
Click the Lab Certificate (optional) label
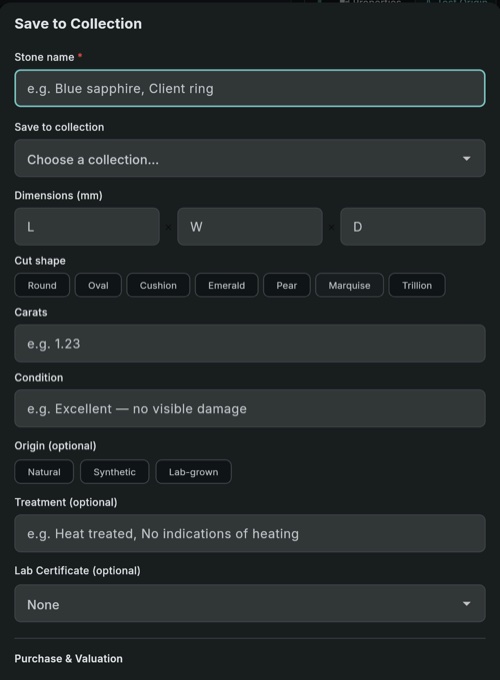(78, 571)
